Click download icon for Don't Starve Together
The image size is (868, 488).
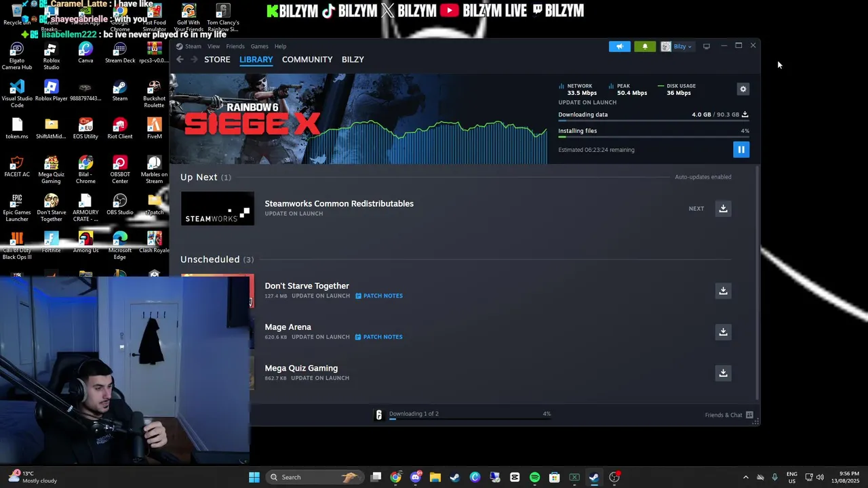(723, 291)
